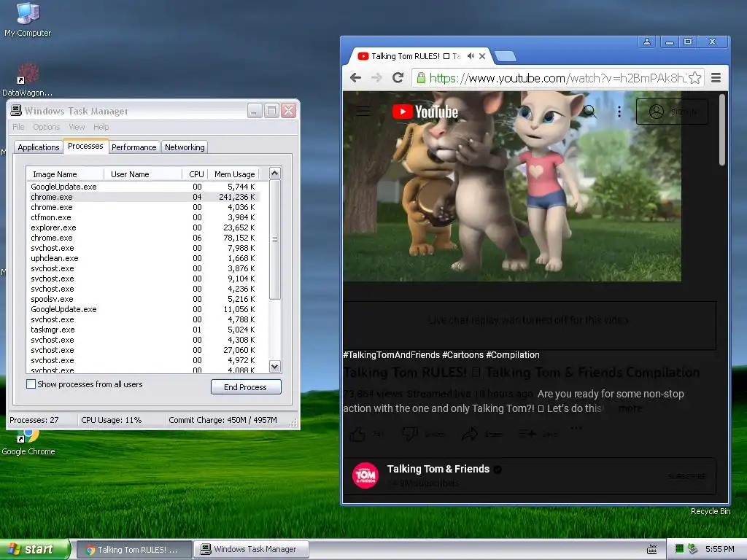The width and height of the screenshot is (747, 560).
Task: Dislike the video with thumbs down
Action: click(411, 434)
